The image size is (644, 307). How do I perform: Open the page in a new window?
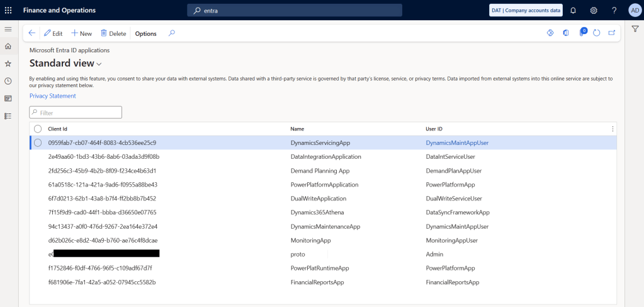[611, 33]
